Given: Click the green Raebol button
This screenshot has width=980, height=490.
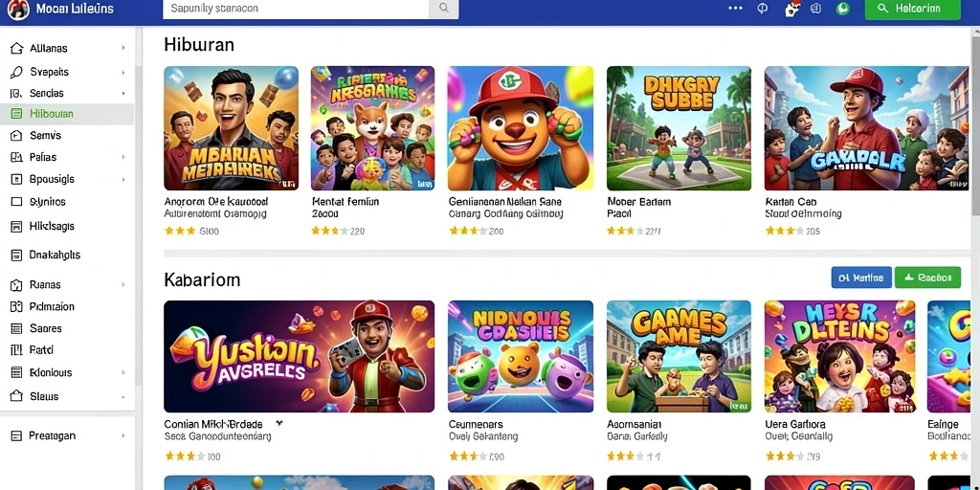Looking at the screenshot, I should (927, 278).
